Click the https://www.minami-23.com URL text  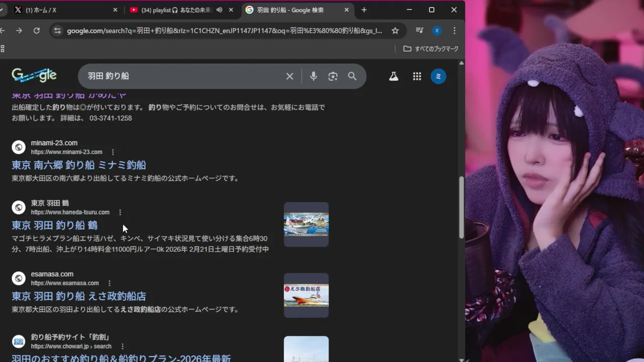point(66,152)
